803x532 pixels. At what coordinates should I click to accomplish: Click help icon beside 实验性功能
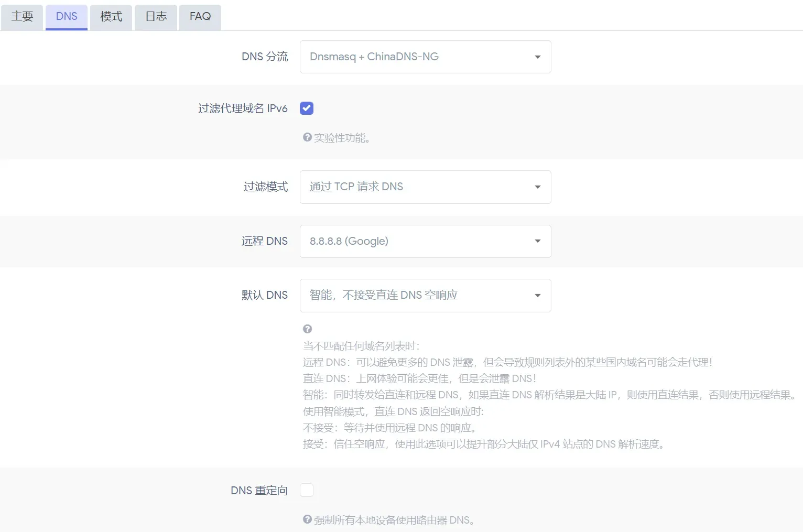(308, 137)
